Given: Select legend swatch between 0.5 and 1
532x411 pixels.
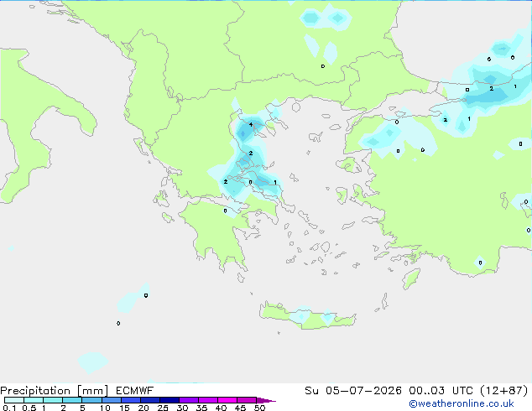Looking at the screenshot, I should 34,400.
